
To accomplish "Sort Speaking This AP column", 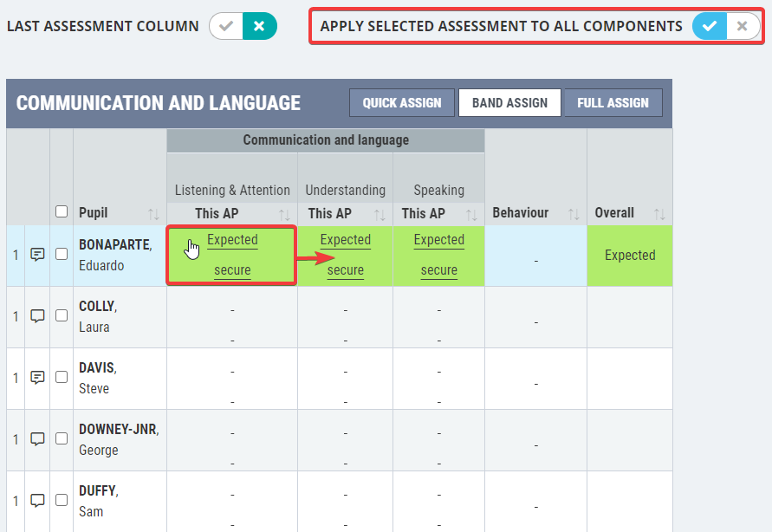I will point(471,215).
